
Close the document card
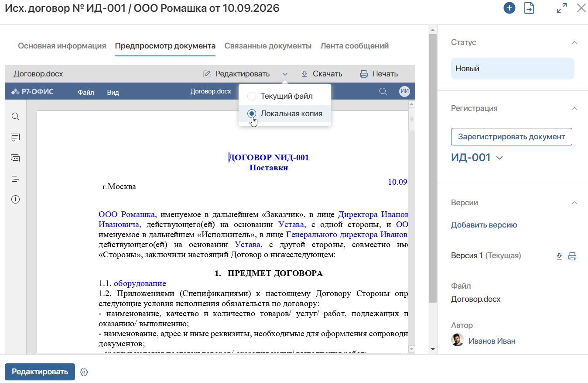(x=581, y=8)
